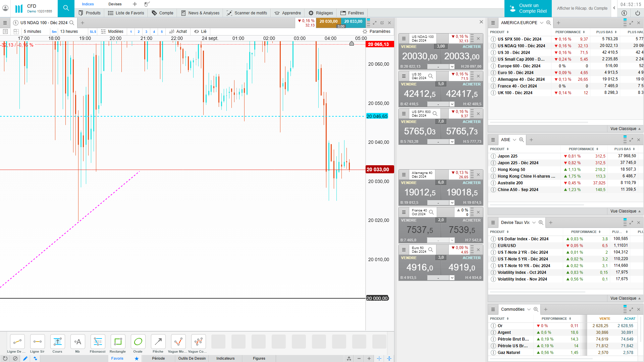Open the Vue Classique selector under ASIE
Image resolution: width=644 pixels, height=362 pixels.
625,211
